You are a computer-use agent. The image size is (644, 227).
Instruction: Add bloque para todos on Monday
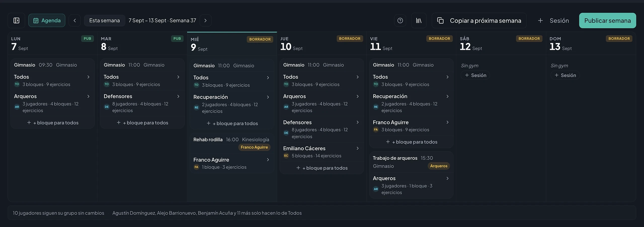pos(53,122)
